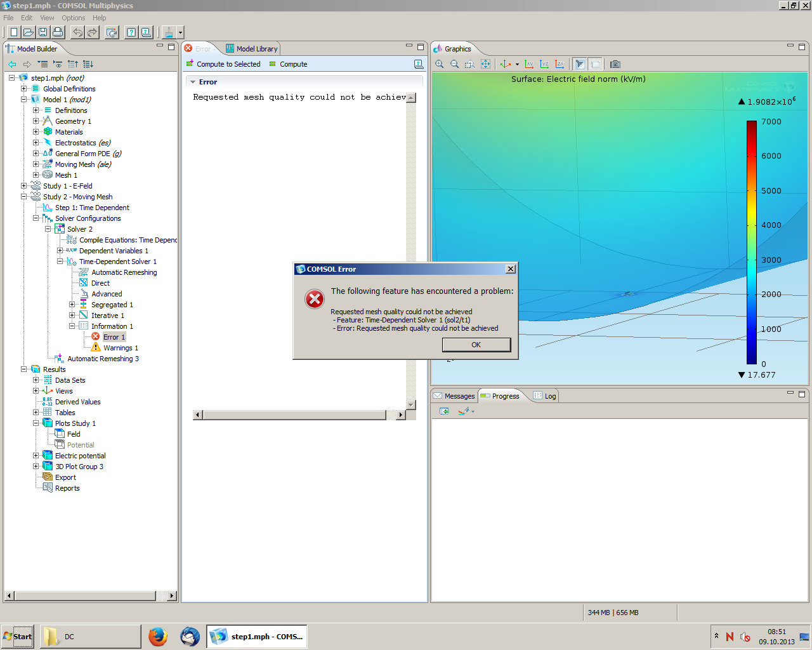Screen dimensions: 812x650
Task: Expand Study 1 - E-Feld node
Action: pos(23,186)
